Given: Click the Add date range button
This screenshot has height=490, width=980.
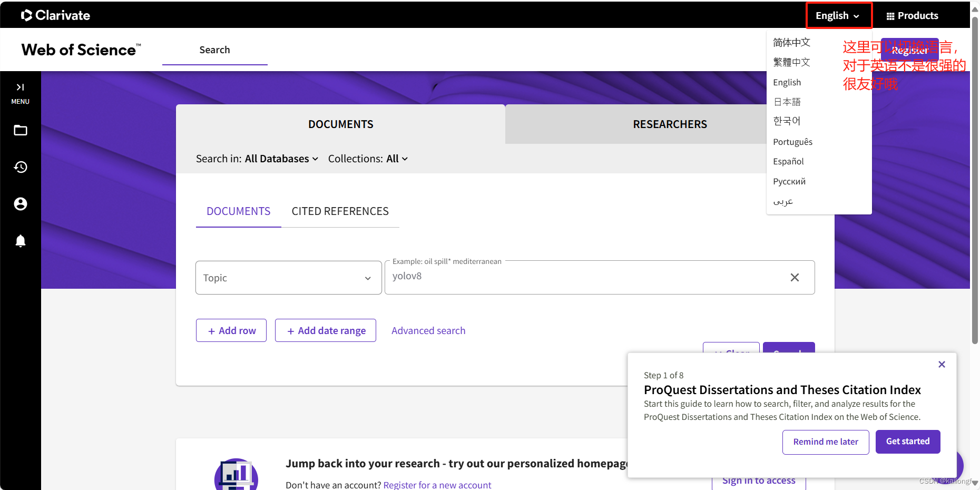Looking at the screenshot, I should 326,330.
